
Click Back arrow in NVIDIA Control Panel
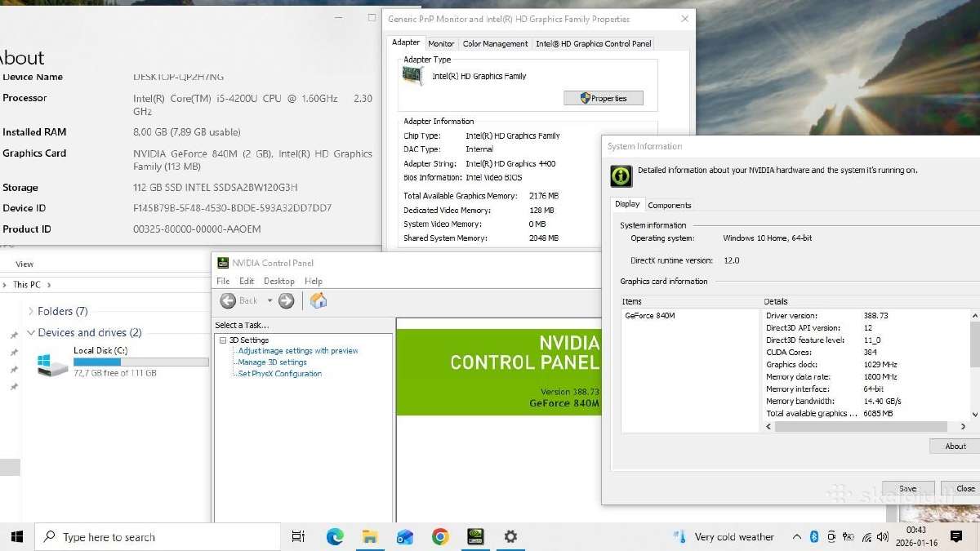[x=228, y=300]
